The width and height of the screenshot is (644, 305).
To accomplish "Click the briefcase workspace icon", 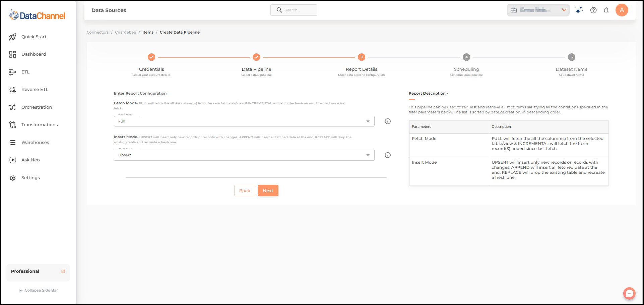I will [x=514, y=10].
